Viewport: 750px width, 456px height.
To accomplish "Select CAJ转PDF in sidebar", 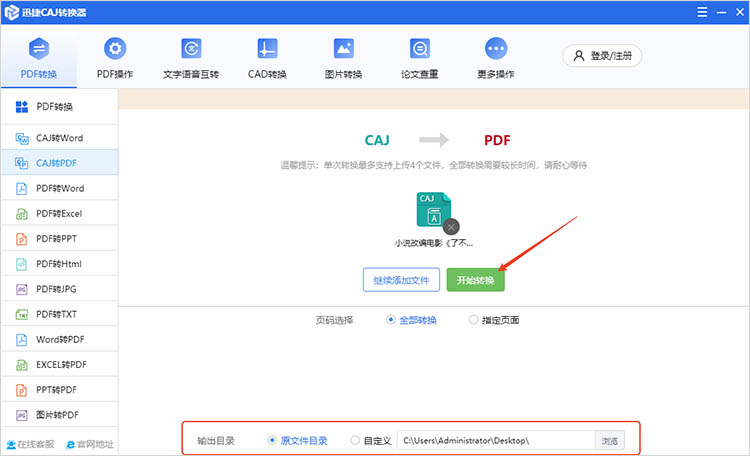I will [59, 163].
